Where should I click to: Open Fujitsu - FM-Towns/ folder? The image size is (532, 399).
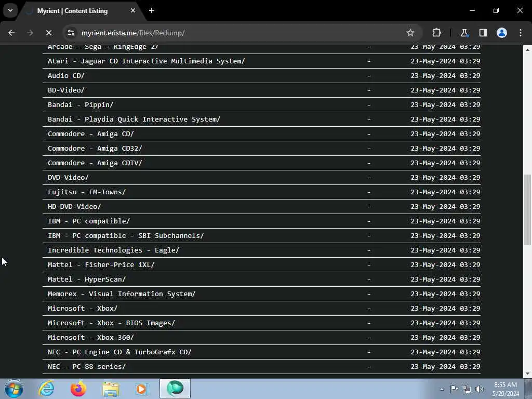pos(87,192)
